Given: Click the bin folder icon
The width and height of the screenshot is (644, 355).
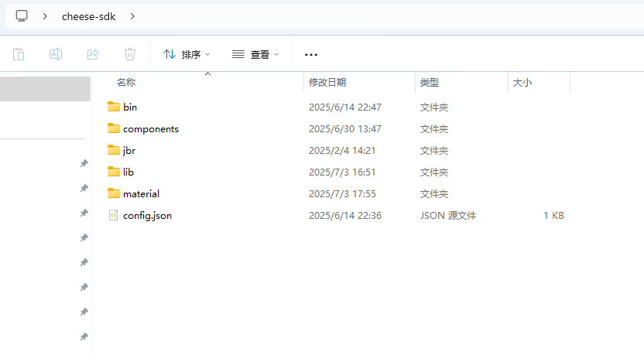Looking at the screenshot, I should pyautogui.click(x=113, y=107).
